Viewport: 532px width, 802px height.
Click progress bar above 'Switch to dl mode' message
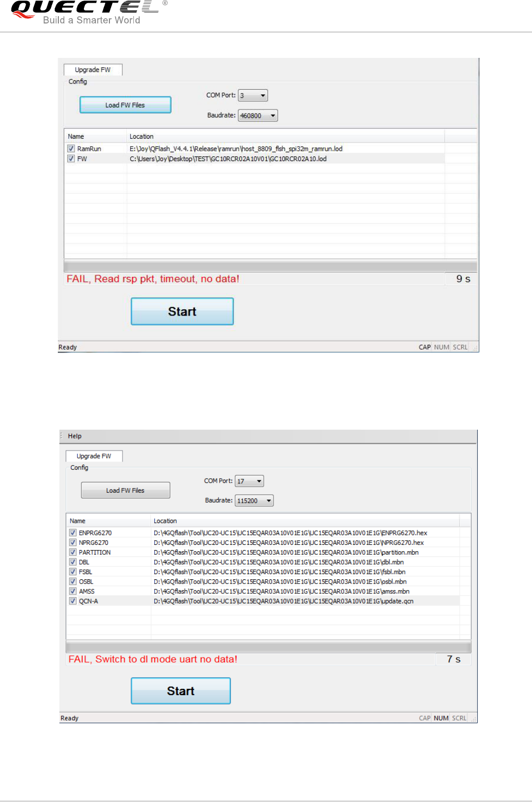268,647
